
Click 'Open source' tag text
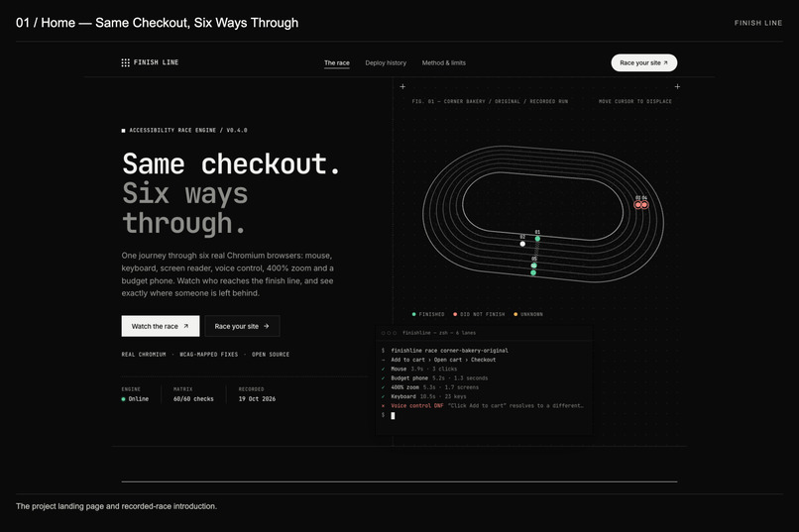coord(271,355)
